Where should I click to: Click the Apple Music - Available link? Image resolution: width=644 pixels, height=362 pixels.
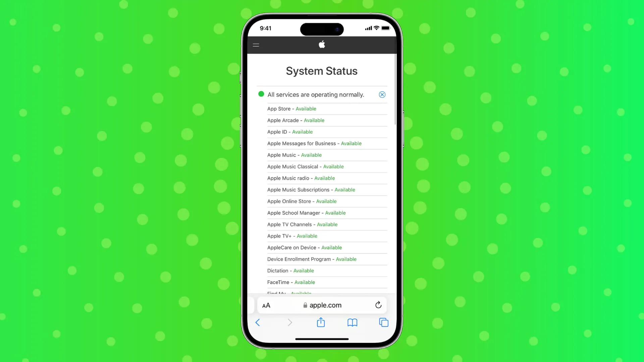click(x=294, y=155)
